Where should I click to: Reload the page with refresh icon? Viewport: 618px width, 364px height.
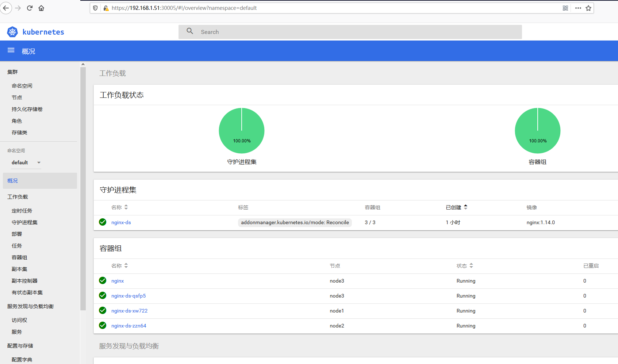(x=30, y=8)
